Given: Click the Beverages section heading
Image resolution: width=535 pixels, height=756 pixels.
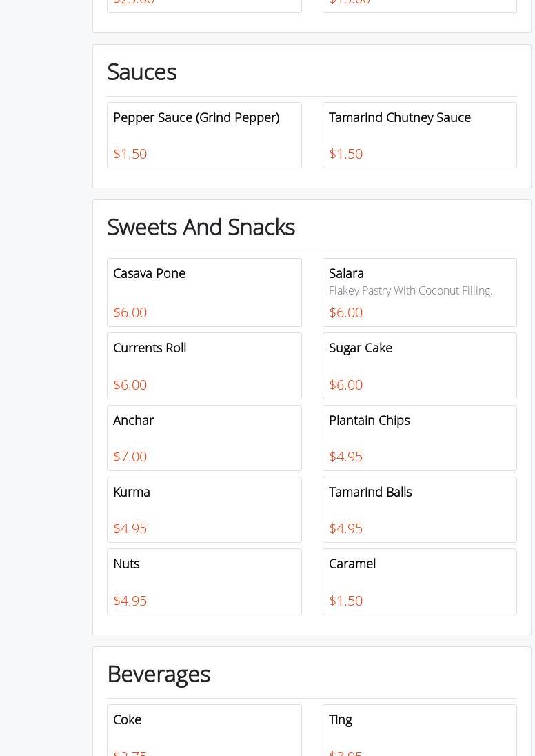Looking at the screenshot, I should (x=158, y=674).
